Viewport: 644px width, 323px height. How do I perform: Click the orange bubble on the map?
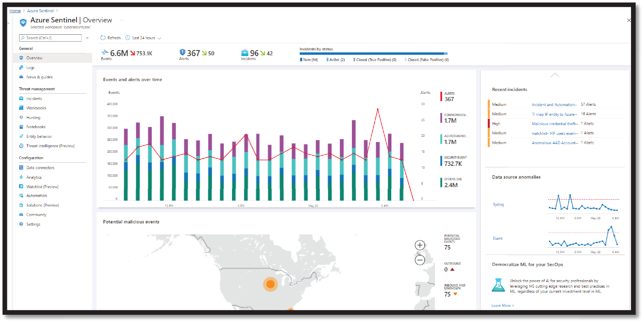[x=270, y=284]
